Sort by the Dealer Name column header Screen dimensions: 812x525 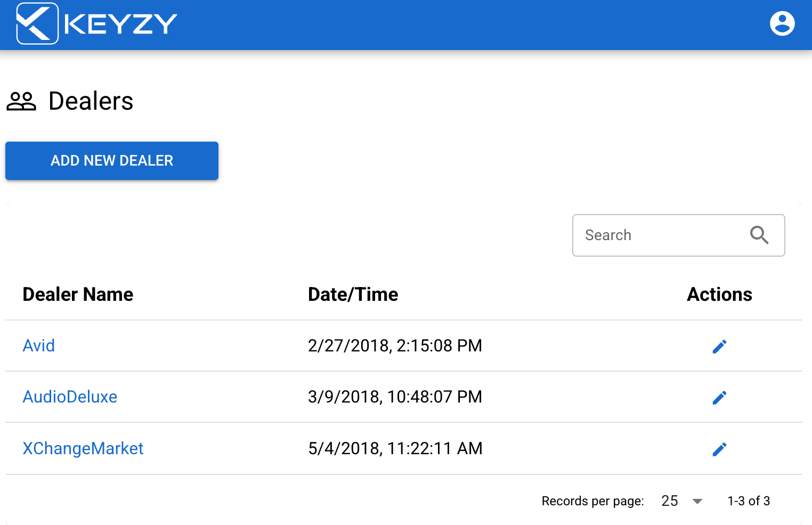coord(78,294)
